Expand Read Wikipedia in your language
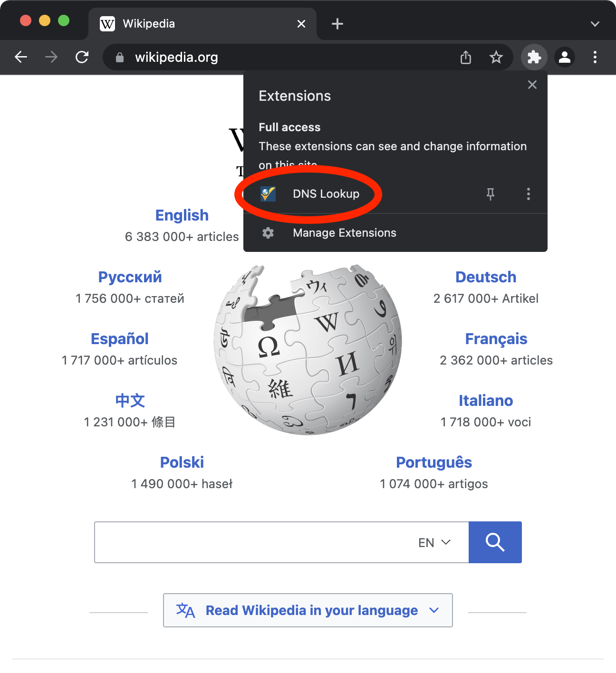 click(308, 610)
